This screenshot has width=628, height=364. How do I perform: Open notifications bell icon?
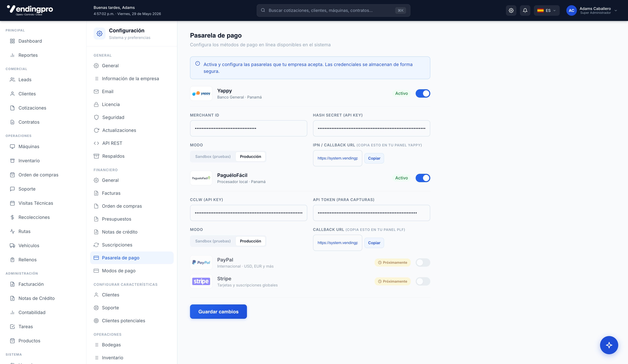(x=525, y=10)
